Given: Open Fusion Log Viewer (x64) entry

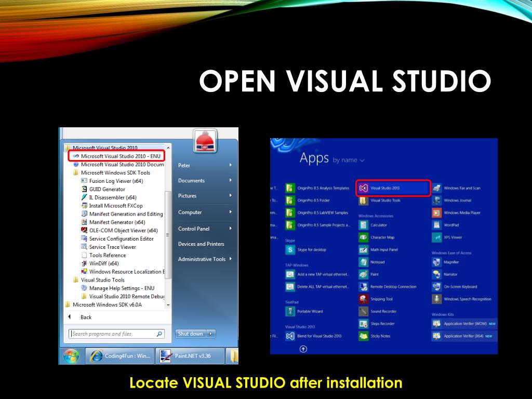Looking at the screenshot, I should [x=112, y=181].
